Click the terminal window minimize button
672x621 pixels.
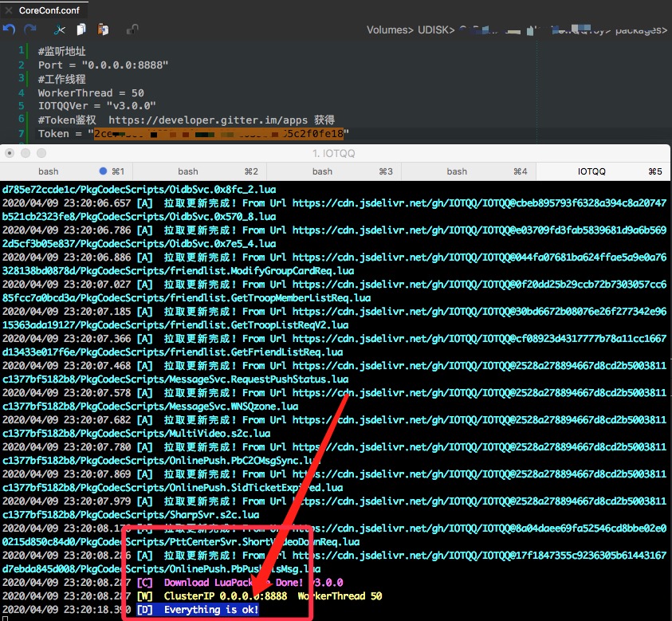[x=26, y=153]
